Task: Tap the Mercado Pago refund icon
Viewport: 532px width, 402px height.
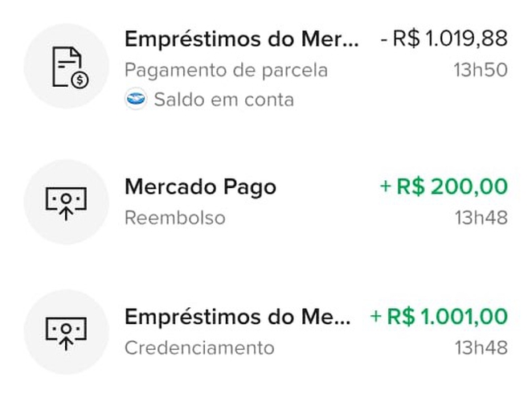Action: pos(67,203)
